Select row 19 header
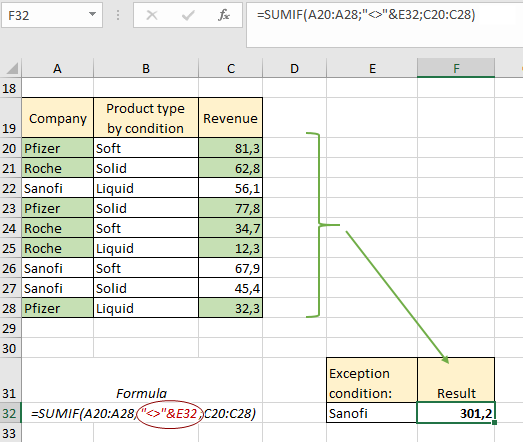 point(10,118)
